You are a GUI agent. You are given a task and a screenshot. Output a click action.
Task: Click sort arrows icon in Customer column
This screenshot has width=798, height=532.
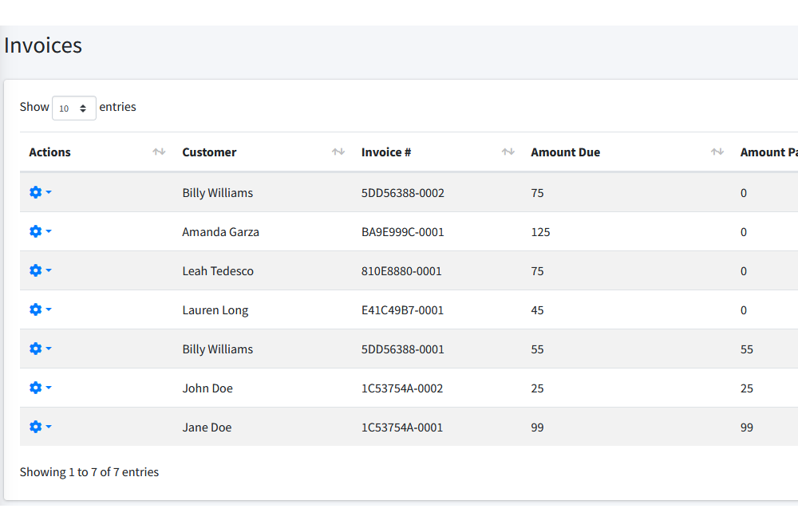pyautogui.click(x=338, y=152)
